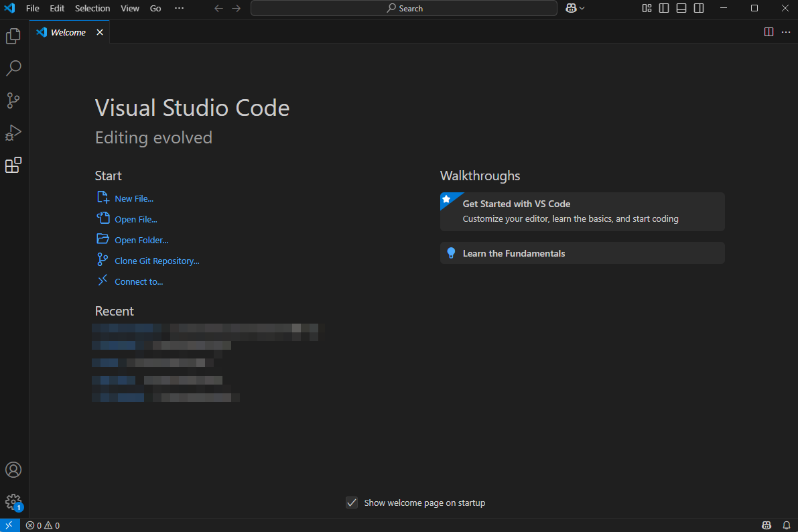The image size is (798, 532).
Task: Click the Search command center box
Action: [x=404, y=8]
